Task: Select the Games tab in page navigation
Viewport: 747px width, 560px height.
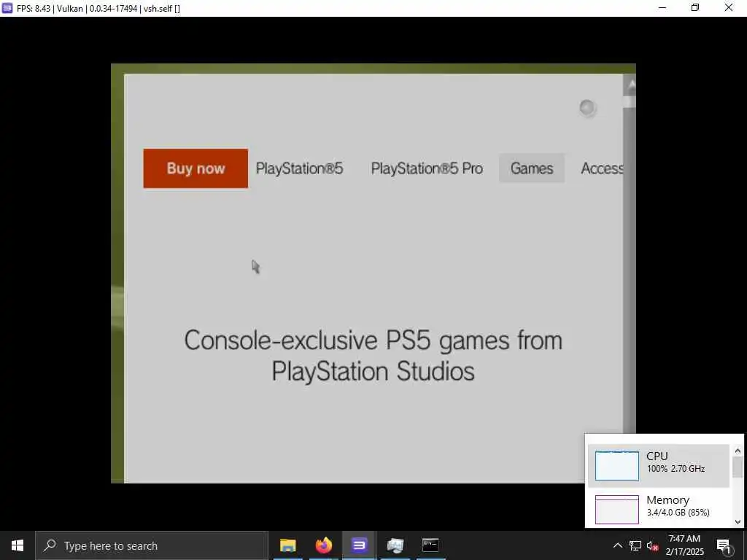Action: coord(532,168)
